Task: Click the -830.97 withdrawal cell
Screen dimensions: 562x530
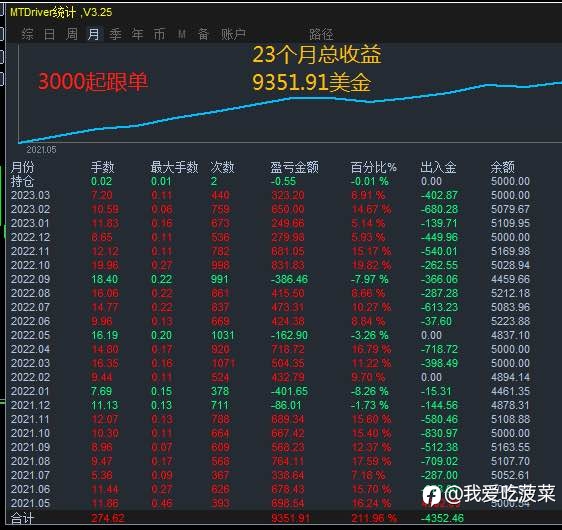Action: point(439,433)
